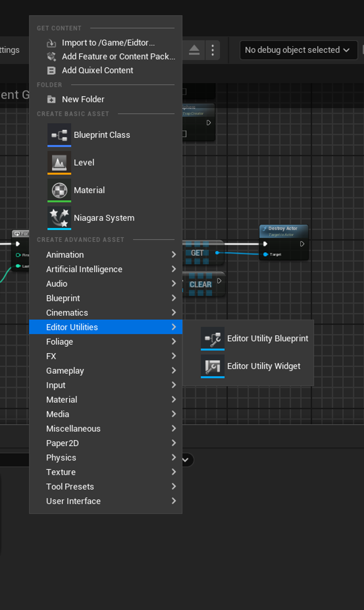Click the Blueprint Class icon
Viewport: 364px width, 610px height.
pos(59,135)
